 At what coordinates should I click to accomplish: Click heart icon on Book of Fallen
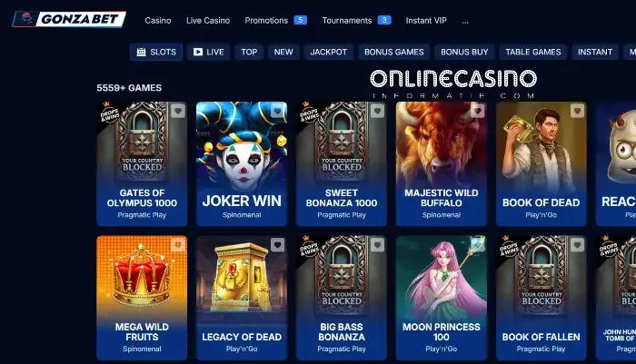tap(577, 245)
